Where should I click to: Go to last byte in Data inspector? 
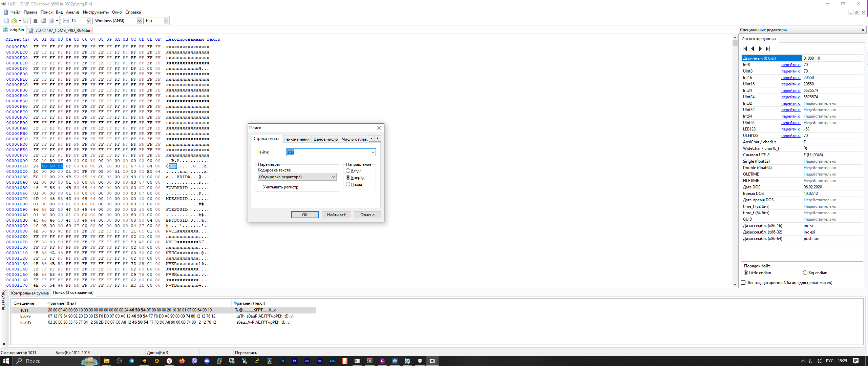point(768,48)
